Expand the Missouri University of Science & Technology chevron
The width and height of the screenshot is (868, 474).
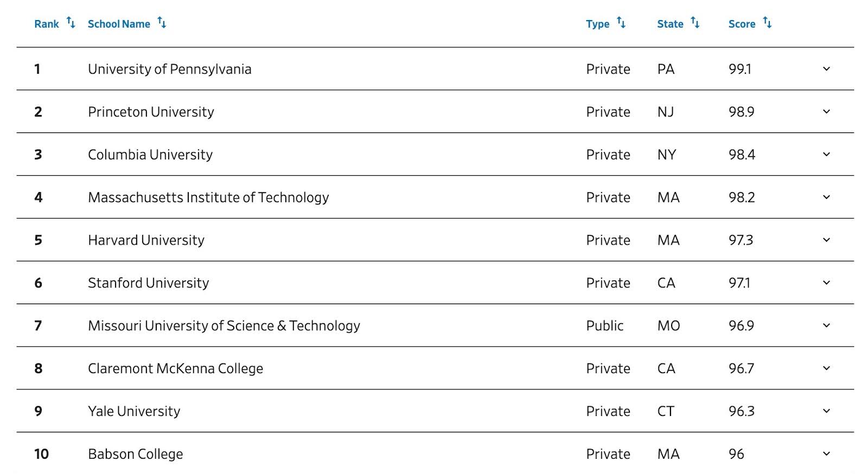(826, 325)
